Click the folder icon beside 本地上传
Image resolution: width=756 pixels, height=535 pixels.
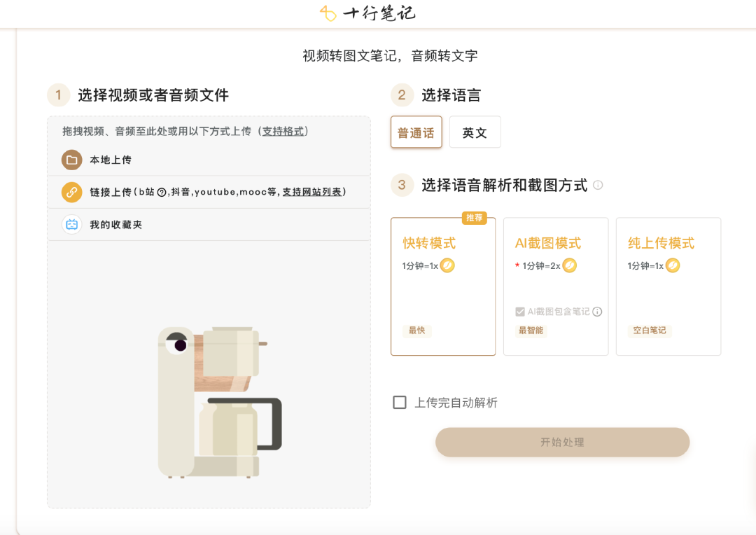[71, 159]
